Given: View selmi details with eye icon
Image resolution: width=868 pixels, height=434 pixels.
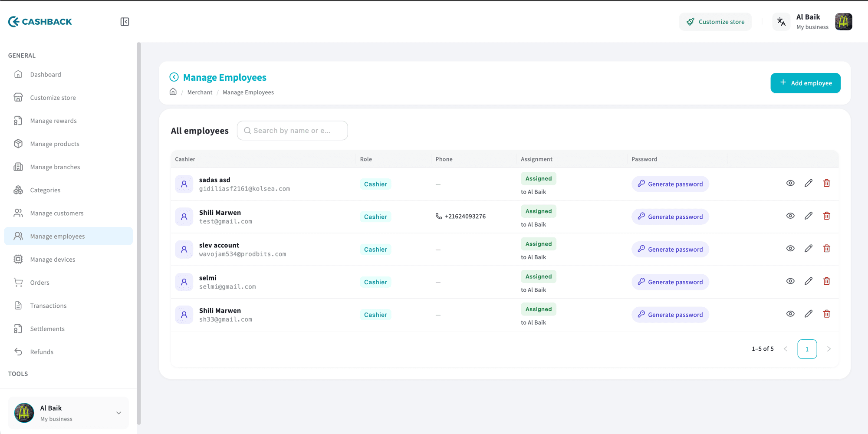Looking at the screenshot, I should click(790, 281).
